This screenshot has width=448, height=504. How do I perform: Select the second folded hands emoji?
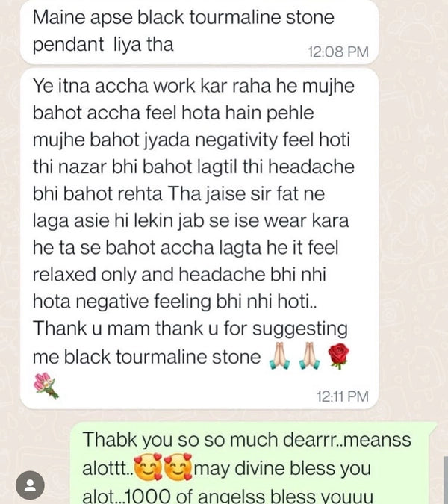point(309,356)
